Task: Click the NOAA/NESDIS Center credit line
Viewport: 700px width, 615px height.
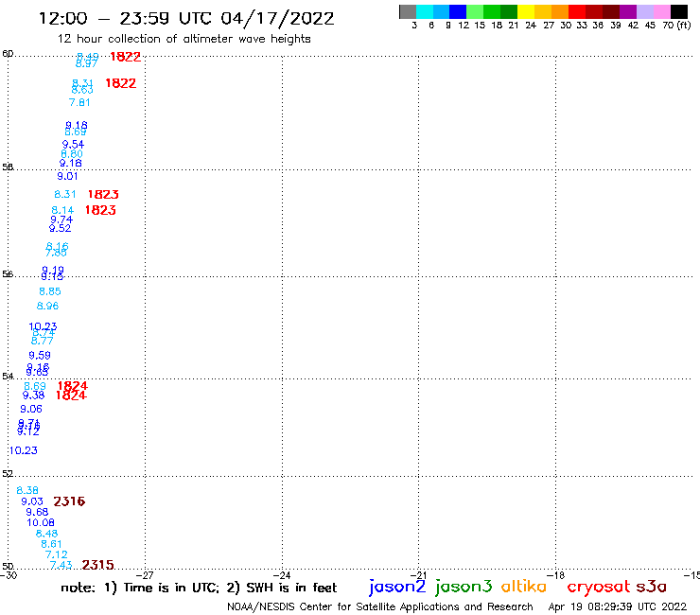Action: [x=380, y=607]
